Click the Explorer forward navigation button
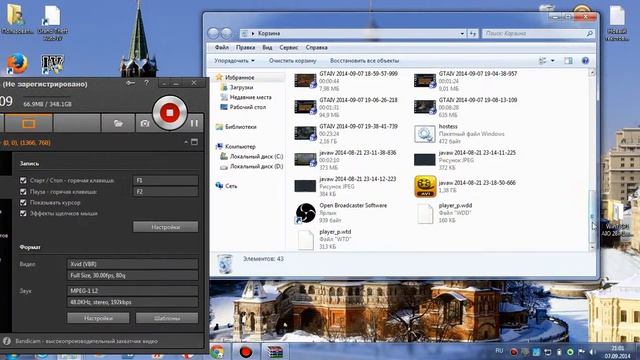 (x=226, y=33)
